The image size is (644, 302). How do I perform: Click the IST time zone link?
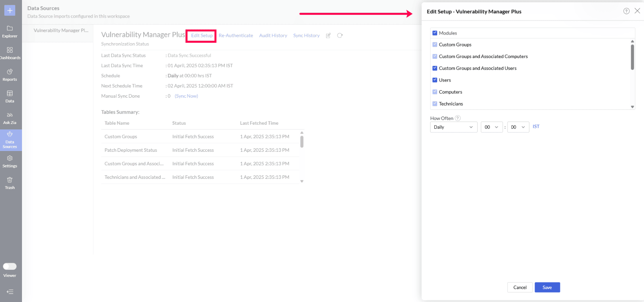click(x=536, y=127)
